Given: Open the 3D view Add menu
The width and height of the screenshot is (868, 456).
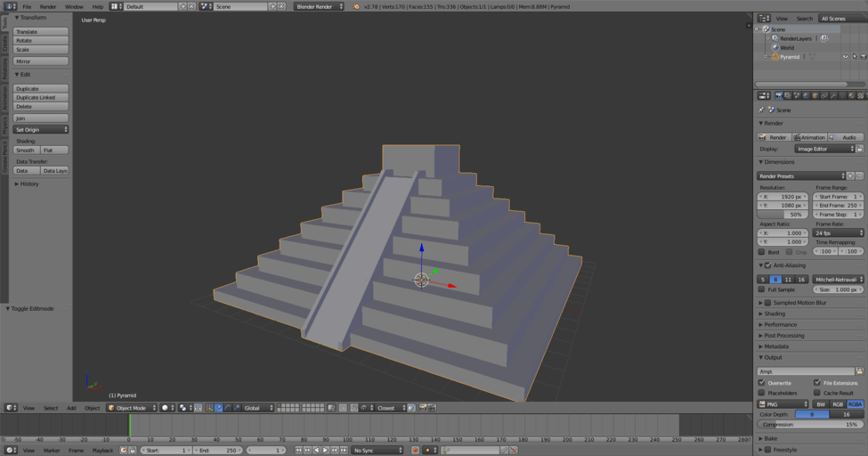Looking at the screenshot, I should coord(71,408).
